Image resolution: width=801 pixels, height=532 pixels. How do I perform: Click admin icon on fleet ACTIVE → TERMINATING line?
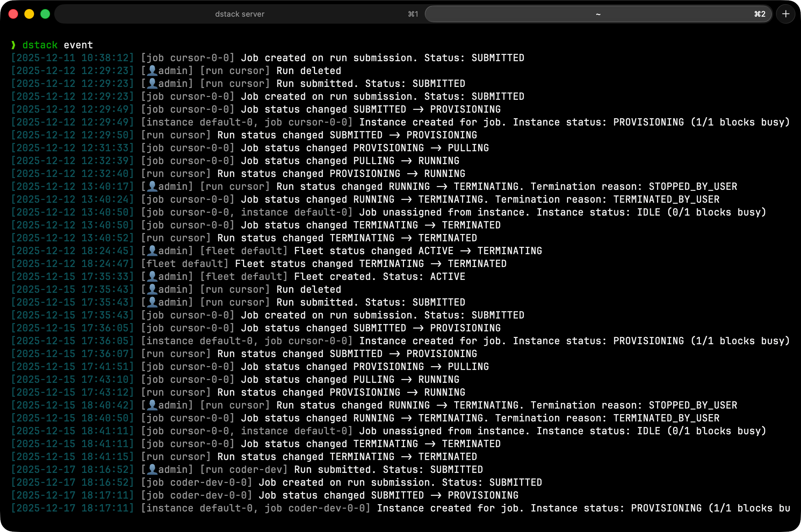(x=152, y=251)
